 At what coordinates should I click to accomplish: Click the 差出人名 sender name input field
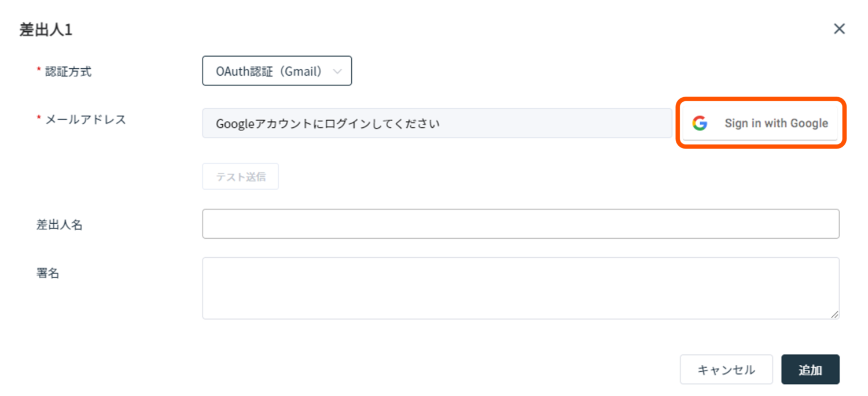(521, 224)
